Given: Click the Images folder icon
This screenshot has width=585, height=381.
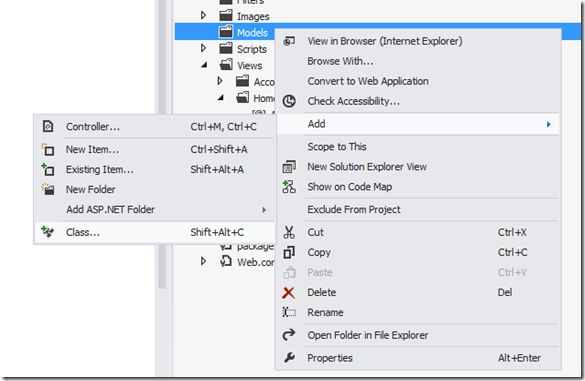Looking at the screenshot, I should point(226,16).
